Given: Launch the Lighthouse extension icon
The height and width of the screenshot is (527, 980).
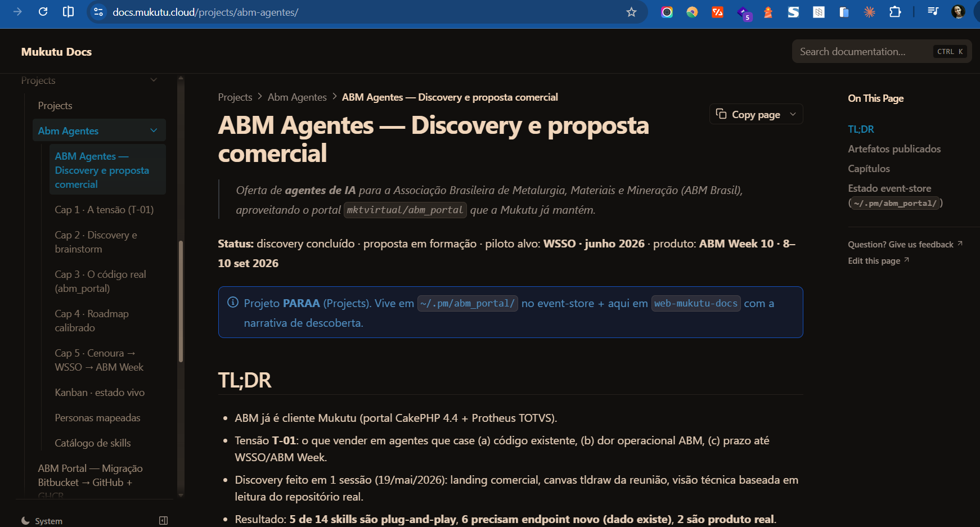Looking at the screenshot, I should pyautogui.click(x=768, y=12).
